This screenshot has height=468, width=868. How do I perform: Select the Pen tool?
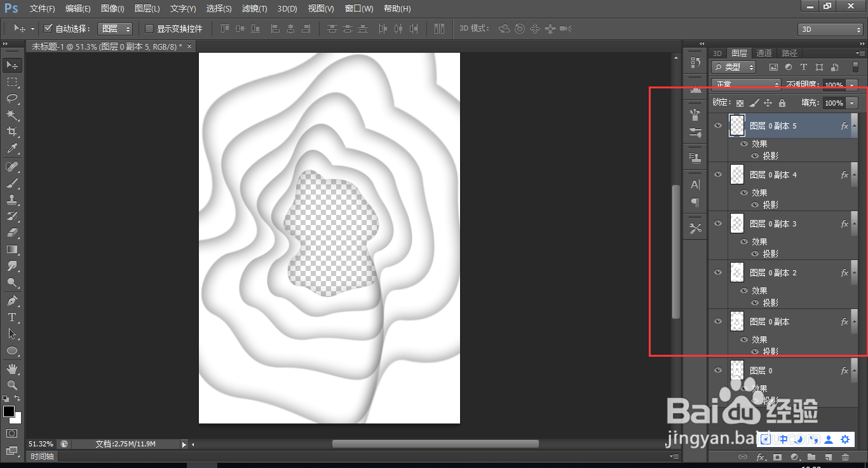(x=12, y=301)
